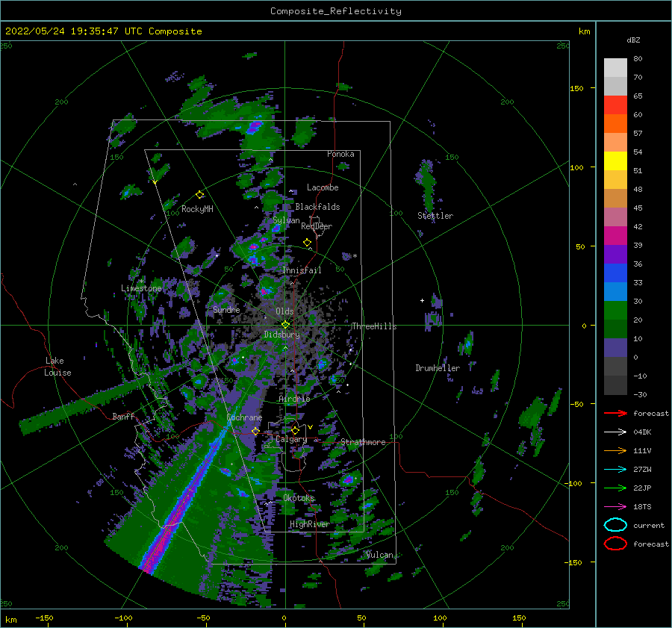The width and height of the screenshot is (672, 628).
Task: Click the cyan current ellipse icon
Action: [615, 525]
